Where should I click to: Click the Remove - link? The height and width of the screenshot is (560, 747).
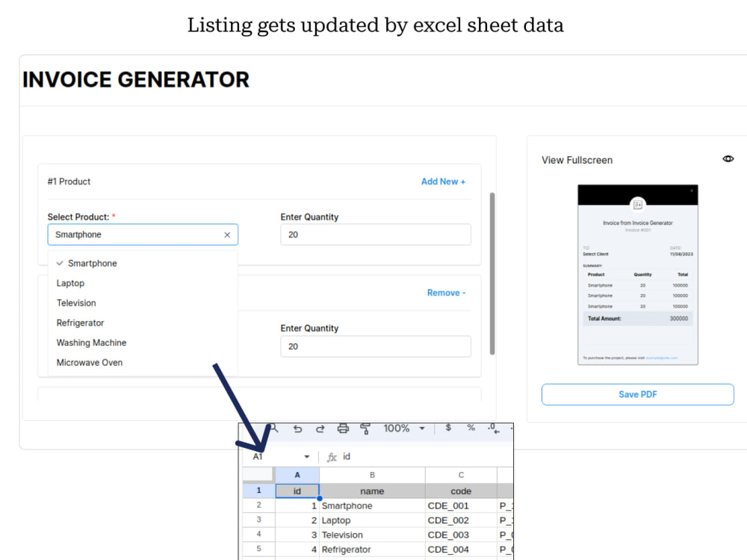point(446,293)
